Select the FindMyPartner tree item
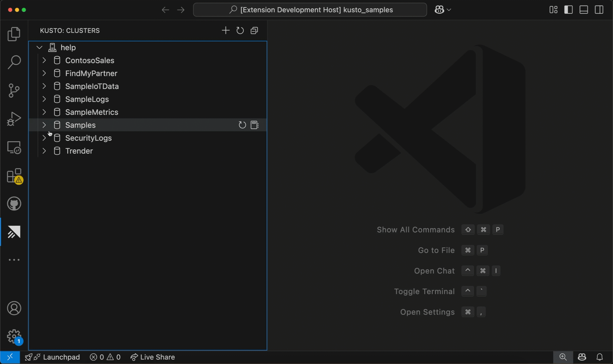The image size is (613, 364). (x=147, y=73)
